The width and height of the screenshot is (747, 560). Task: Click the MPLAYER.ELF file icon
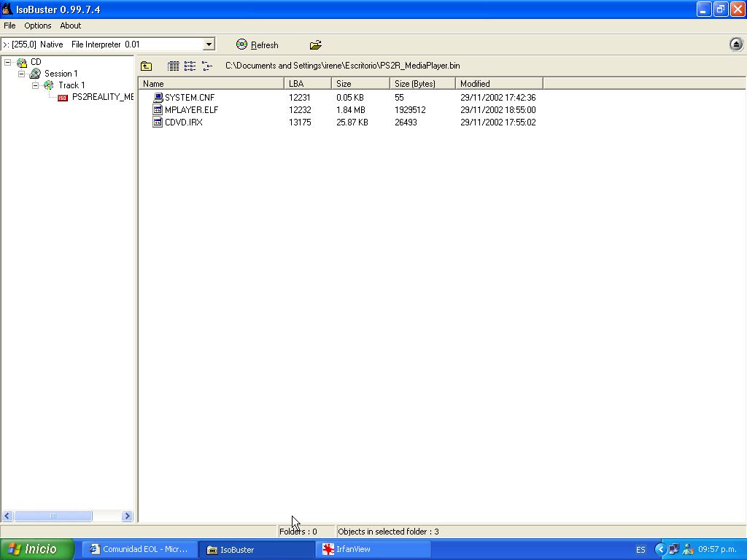tap(158, 110)
